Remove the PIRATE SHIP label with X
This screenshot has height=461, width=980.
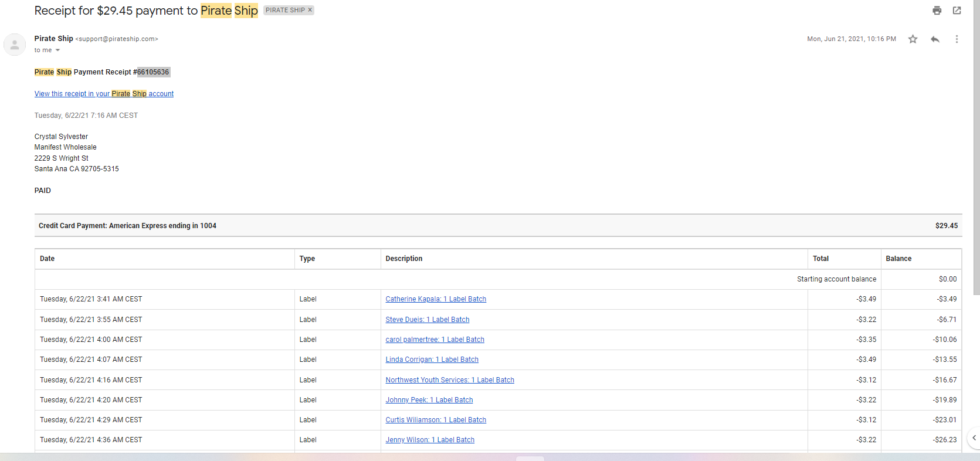tap(310, 10)
